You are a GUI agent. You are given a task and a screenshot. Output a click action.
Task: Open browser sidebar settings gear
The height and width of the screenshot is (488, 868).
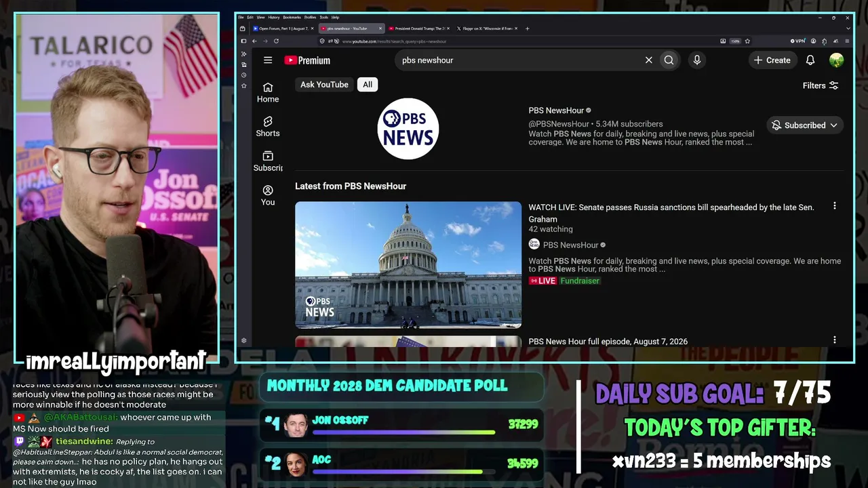[243, 340]
